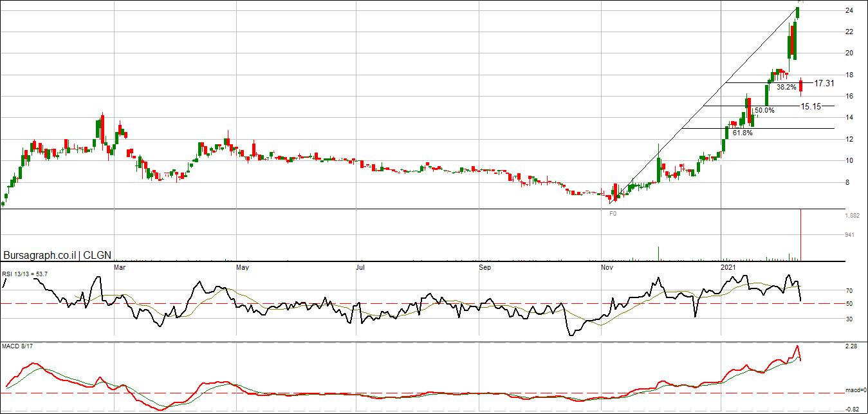Select the 2.28 MACD scale value

coord(852,346)
